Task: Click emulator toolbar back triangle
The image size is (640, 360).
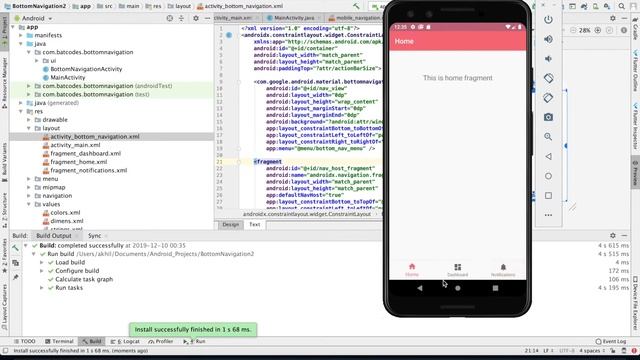Action: (548, 156)
